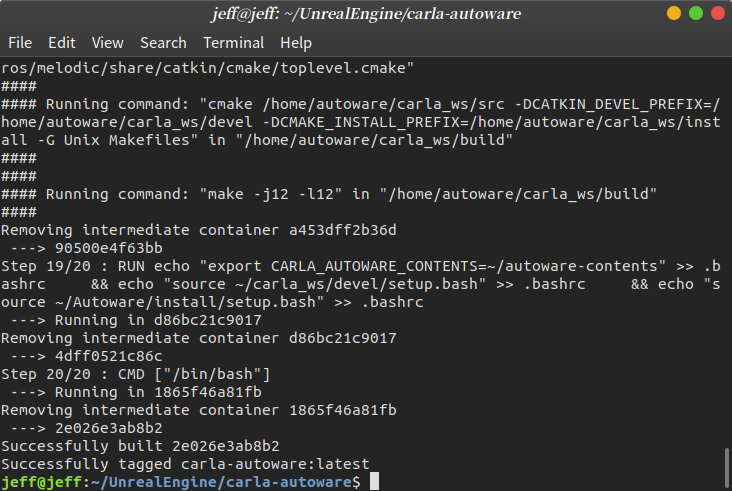Click the prompt path '~/UnrealEngine/carla-autoware$'
This screenshot has width=732, height=491.
coord(226,482)
